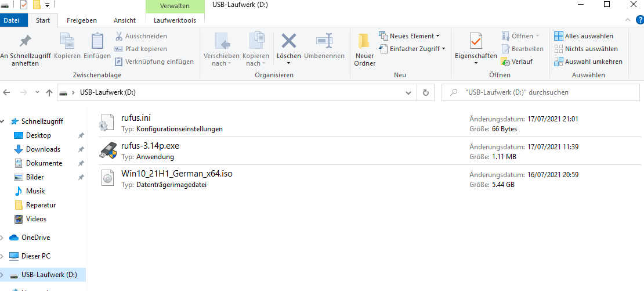Screen dimensions: 644x291
Task: Collapse the Schnellzugriff tree node
Action: click(x=3, y=121)
